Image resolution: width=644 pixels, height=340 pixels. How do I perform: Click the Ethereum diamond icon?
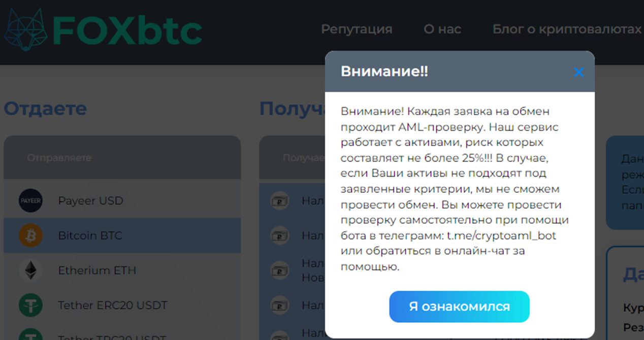(30, 270)
